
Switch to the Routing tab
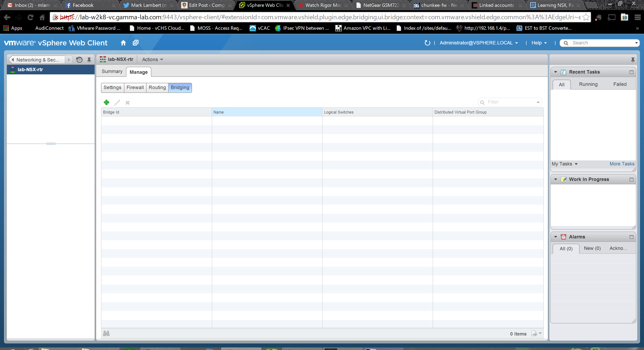click(x=157, y=87)
